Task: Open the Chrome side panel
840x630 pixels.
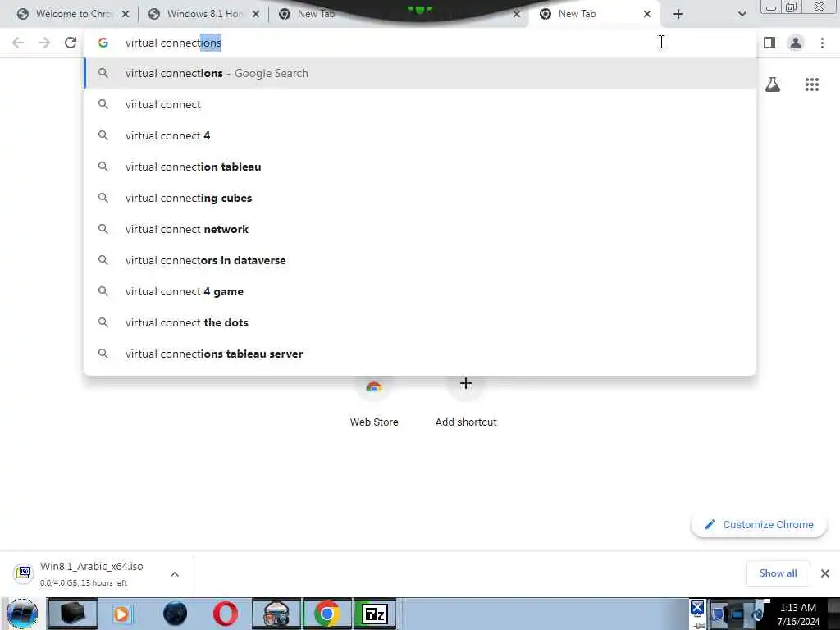Action: click(769, 43)
